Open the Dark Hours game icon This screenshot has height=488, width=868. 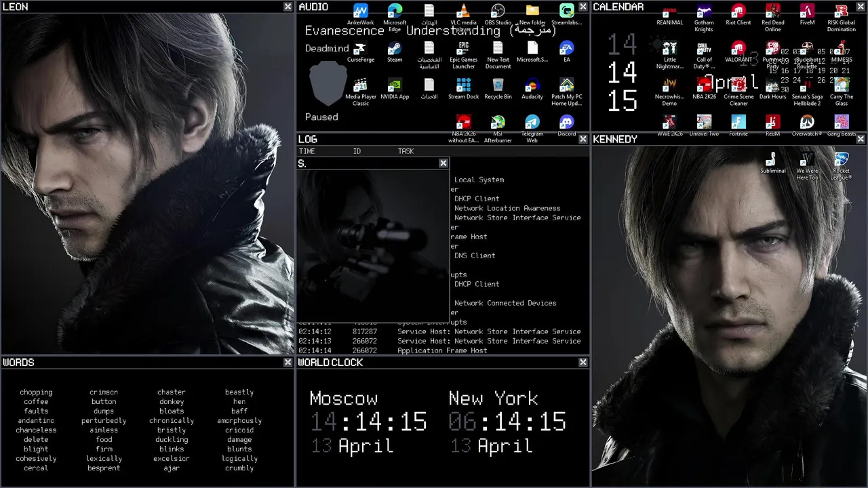pos(772,89)
